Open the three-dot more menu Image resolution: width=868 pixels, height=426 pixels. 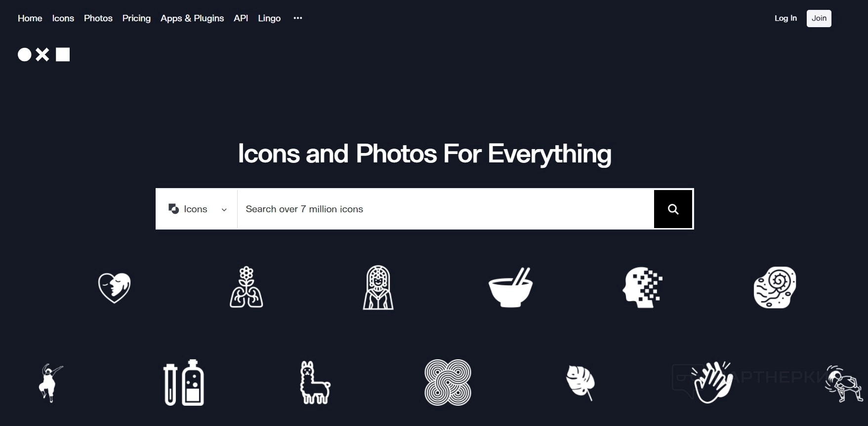pyautogui.click(x=297, y=18)
